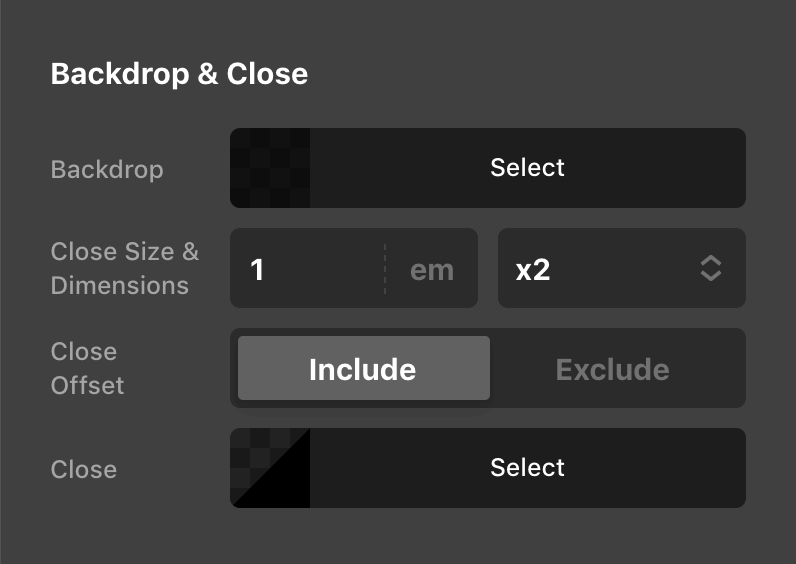Click the Backdrop & Close section heading
Image resolution: width=796 pixels, height=564 pixels.
(x=179, y=74)
